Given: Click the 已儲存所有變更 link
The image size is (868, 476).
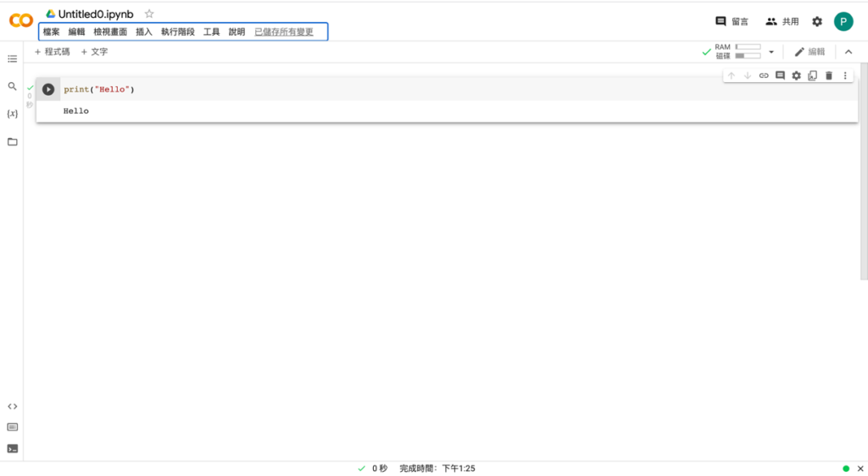Looking at the screenshot, I should click(283, 32).
